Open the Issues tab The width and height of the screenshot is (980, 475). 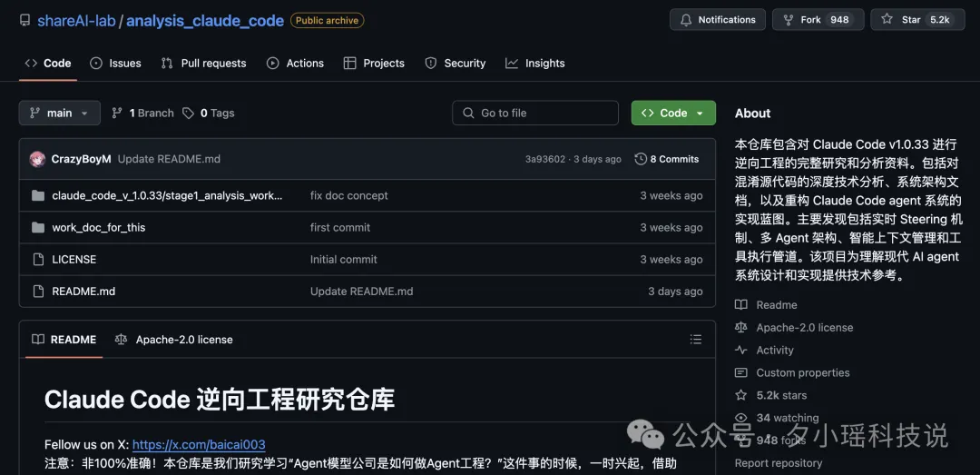click(115, 64)
